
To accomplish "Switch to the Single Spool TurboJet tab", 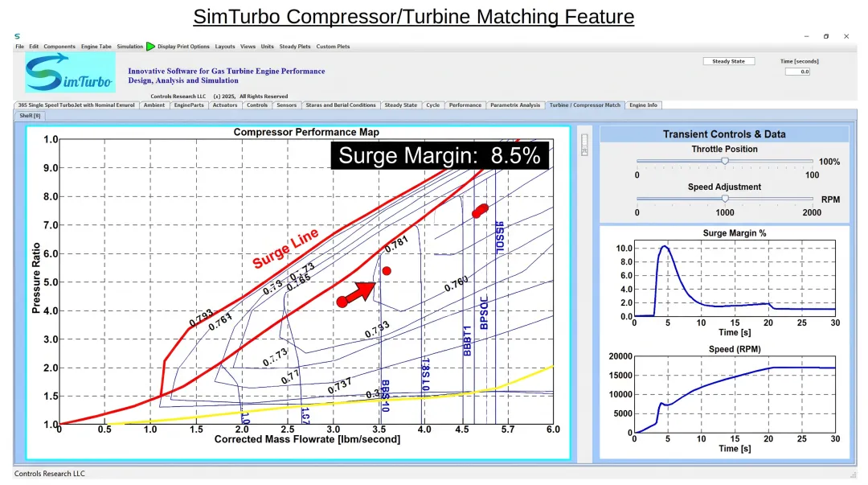I will click(x=76, y=105).
